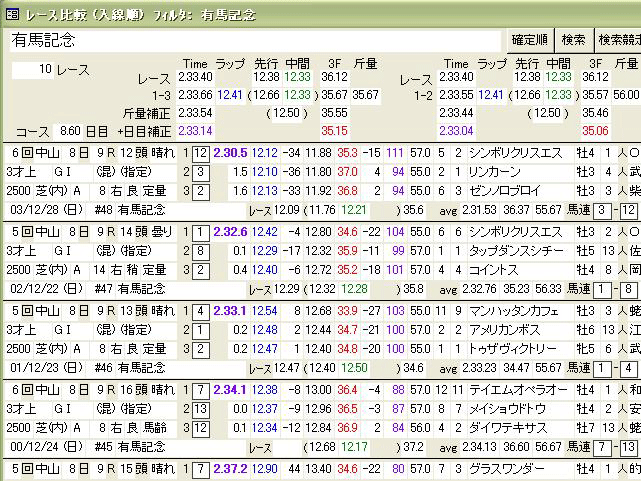Image resolution: width=641 pixels, height=481 pixels.
Task: Click the red 3F value 35.15
Action: coord(334,131)
